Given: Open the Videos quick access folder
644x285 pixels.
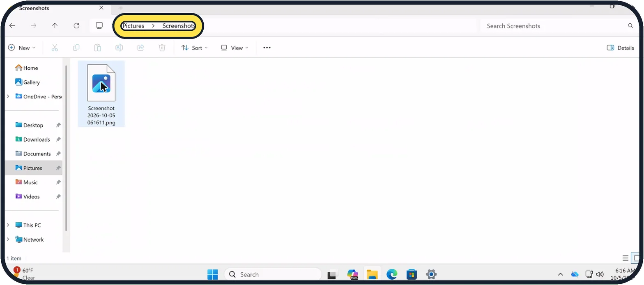Looking at the screenshot, I should pos(33,196).
